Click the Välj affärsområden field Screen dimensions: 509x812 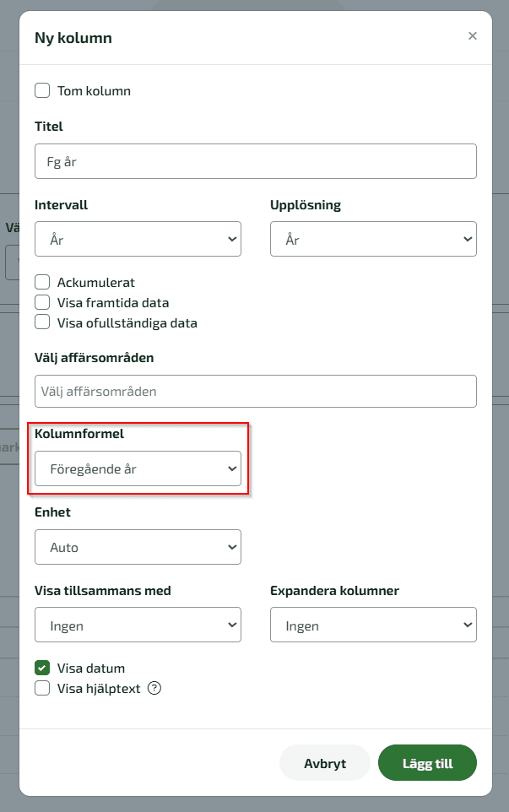(256, 391)
